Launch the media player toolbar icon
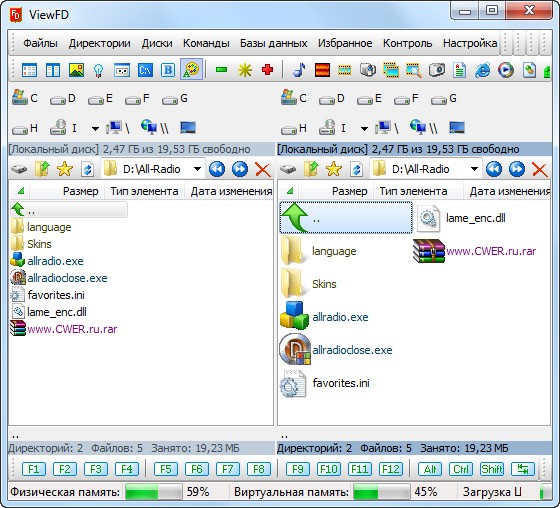Viewport: 560px width, 508px height. click(506, 70)
